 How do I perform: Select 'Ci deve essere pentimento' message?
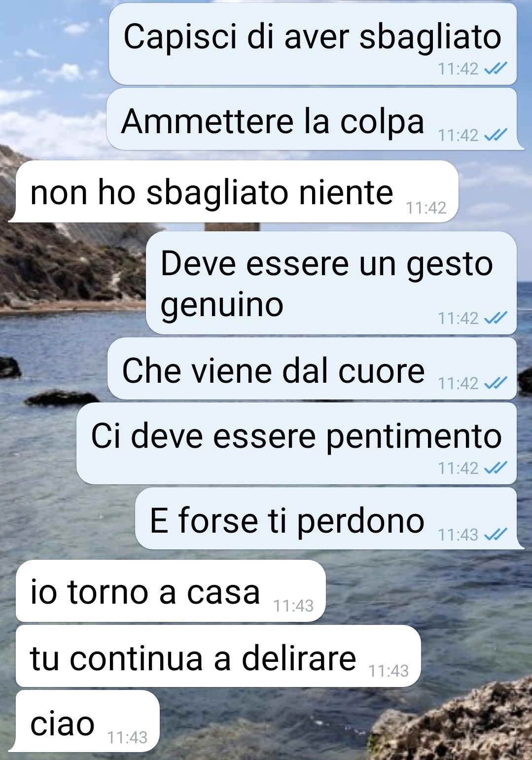pos(296,443)
